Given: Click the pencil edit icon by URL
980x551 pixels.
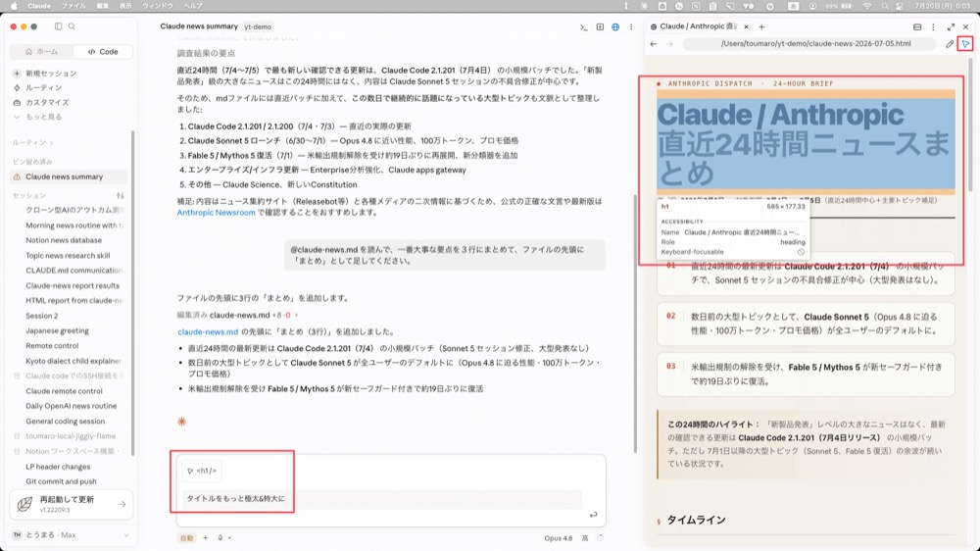Looking at the screenshot, I should click(x=950, y=44).
